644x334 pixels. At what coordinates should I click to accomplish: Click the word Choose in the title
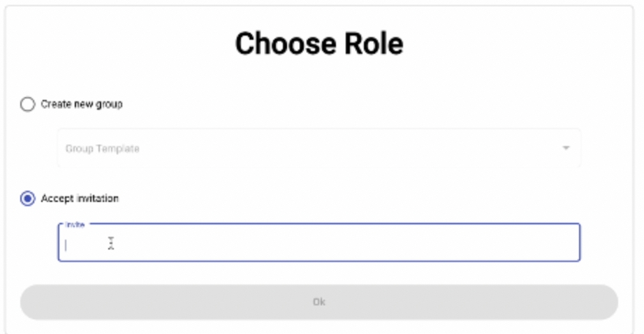(x=277, y=43)
